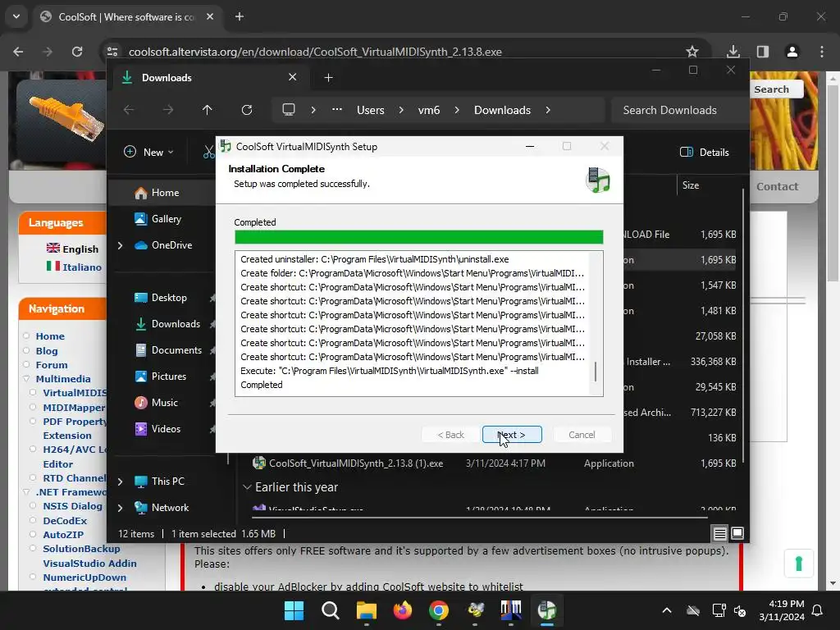Open File Explorer from the taskbar
840x630 pixels.
tap(367, 610)
